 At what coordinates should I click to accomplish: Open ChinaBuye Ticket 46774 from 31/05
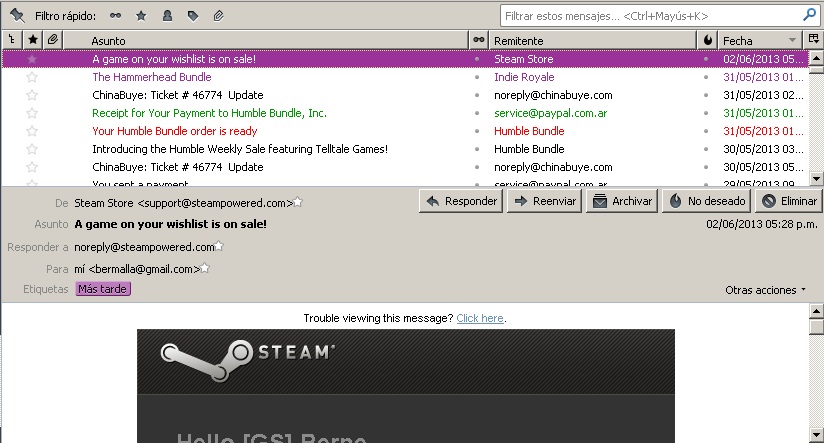[x=178, y=95]
